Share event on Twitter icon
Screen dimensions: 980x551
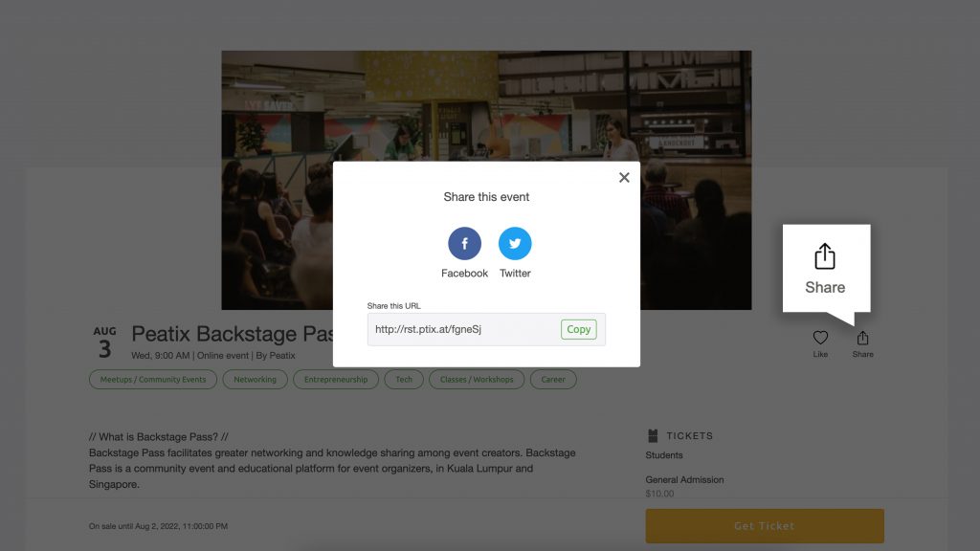tap(515, 243)
